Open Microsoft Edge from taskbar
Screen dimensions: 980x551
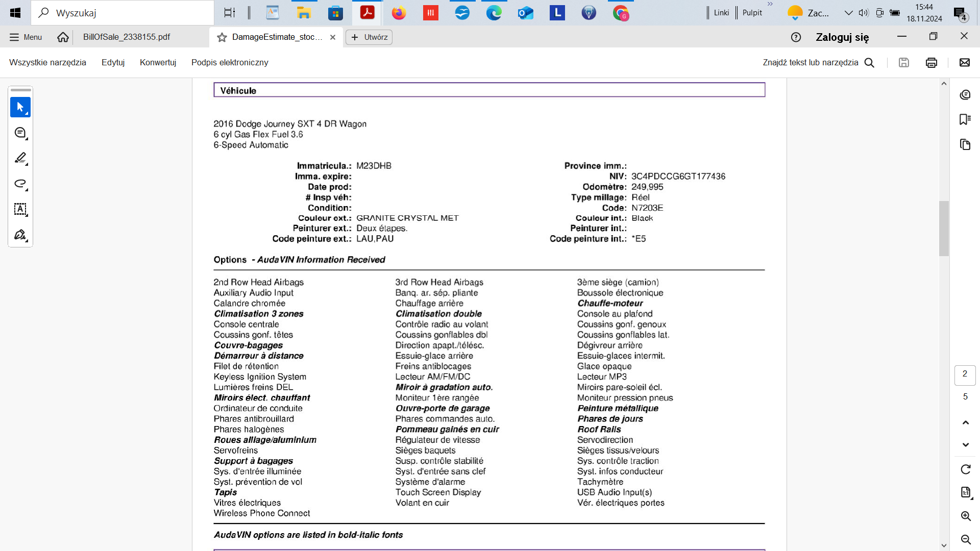[494, 13]
